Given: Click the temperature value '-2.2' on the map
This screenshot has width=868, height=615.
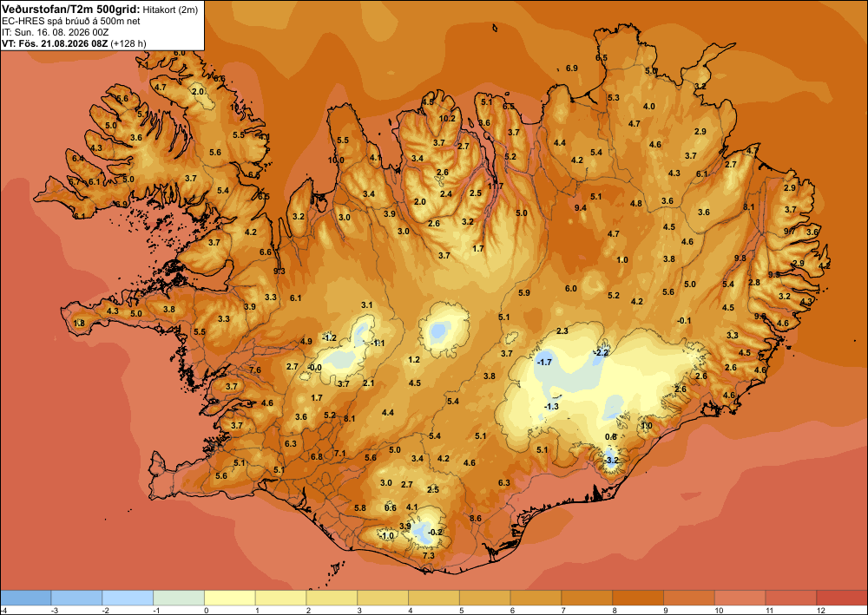Looking at the screenshot, I should coord(601,353).
